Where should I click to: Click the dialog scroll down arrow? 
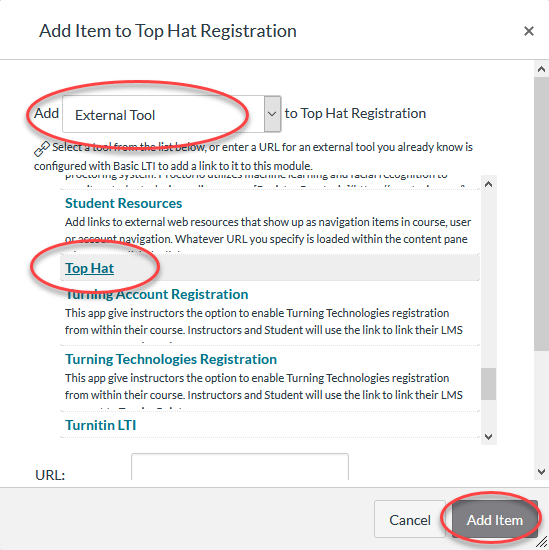541,472
